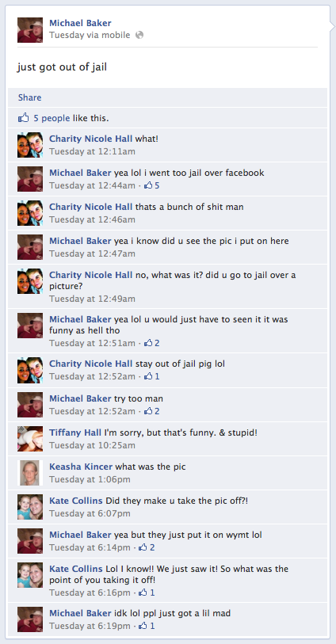Open the '5 people' likes list
This screenshot has width=336, height=644.
click(52, 118)
